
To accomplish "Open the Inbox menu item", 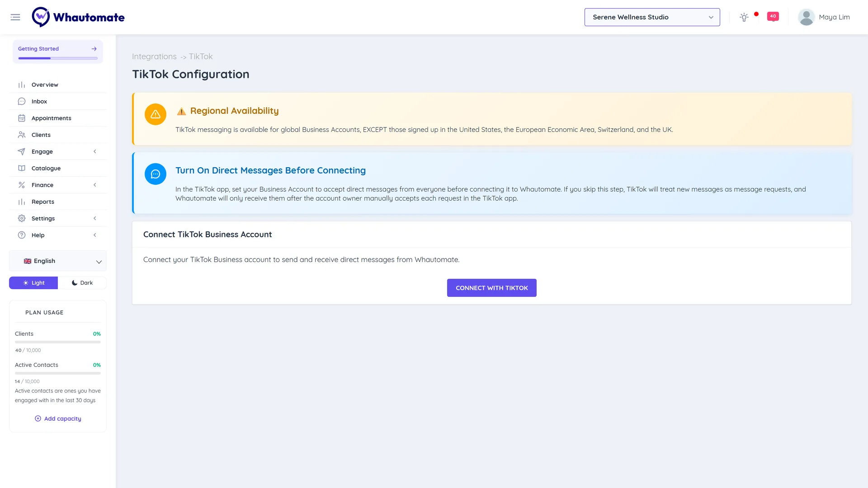I will pos(58,102).
